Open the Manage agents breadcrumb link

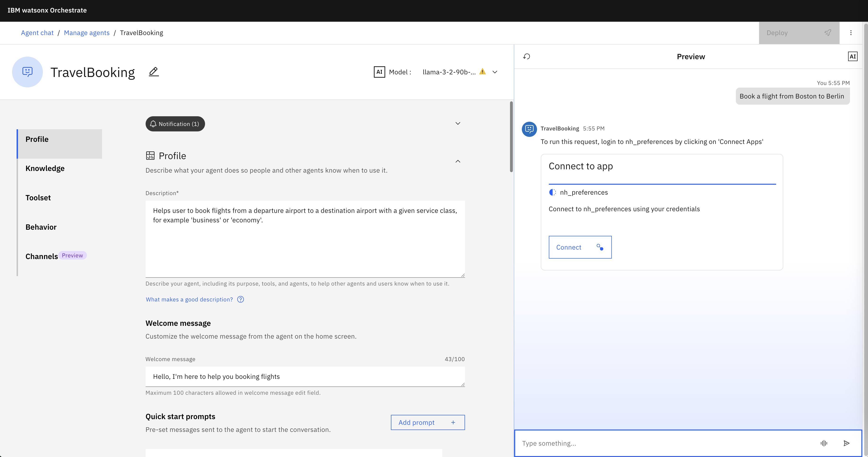[87, 33]
